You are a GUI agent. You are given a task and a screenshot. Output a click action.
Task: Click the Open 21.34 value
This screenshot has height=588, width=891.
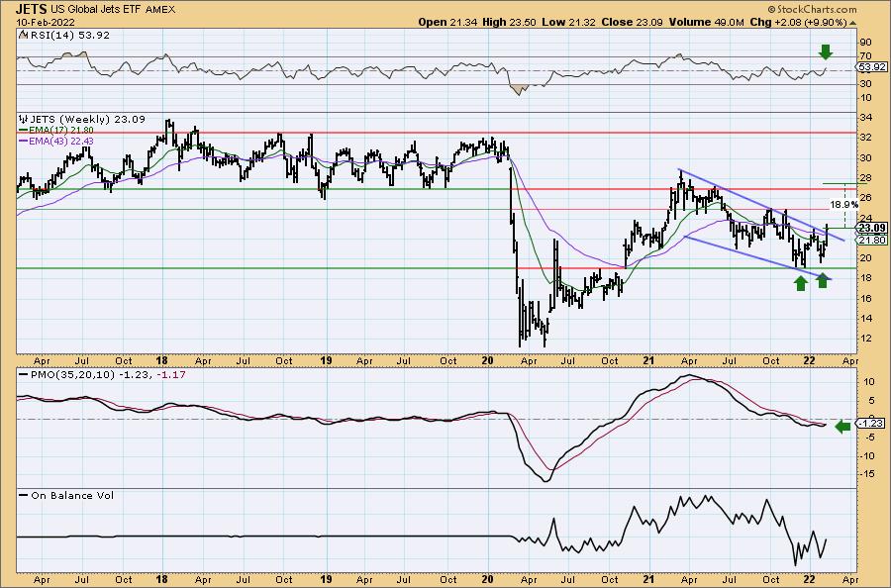pos(448,22)
